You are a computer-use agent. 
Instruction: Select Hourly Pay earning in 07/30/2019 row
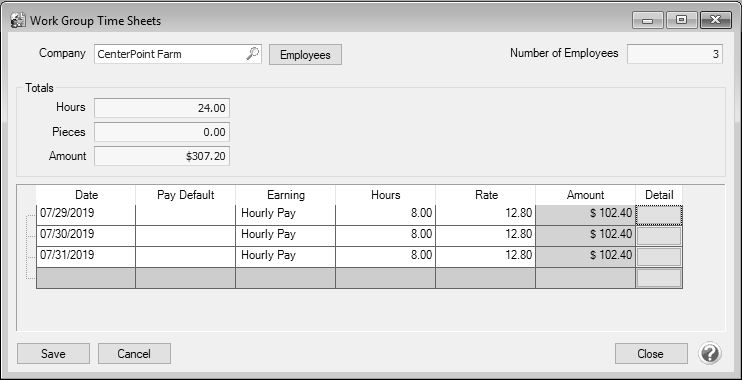(x=285, y=236)
